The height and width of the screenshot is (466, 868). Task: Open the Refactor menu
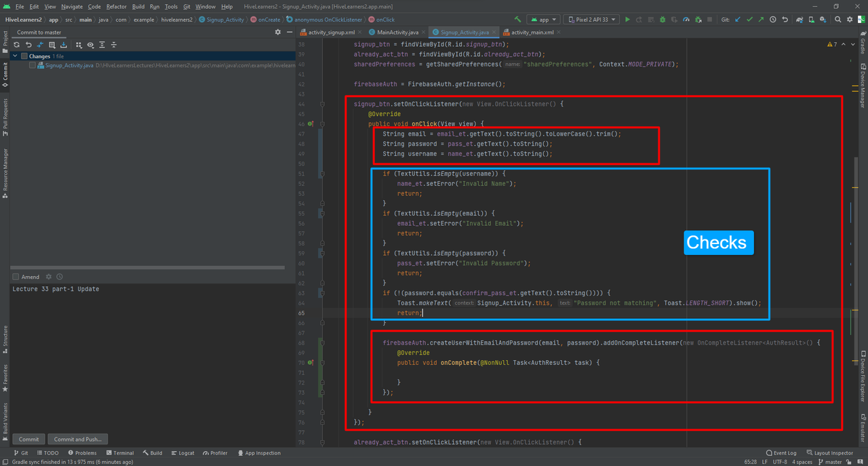116,7
